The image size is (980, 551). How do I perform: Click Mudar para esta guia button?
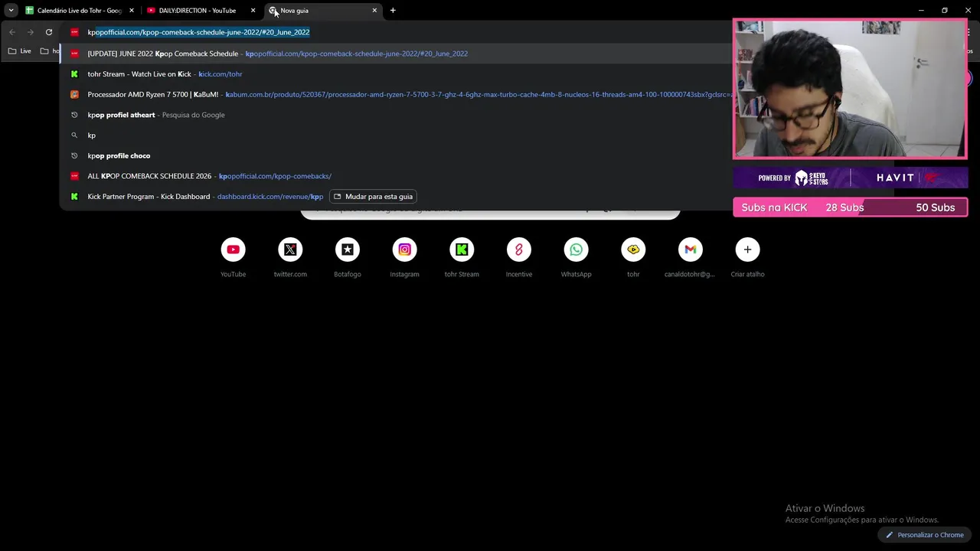pyautogui.click(x=373, y=197)
